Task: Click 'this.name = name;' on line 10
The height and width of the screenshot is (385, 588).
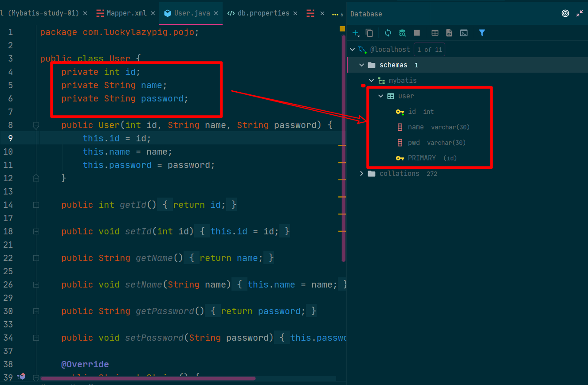Action: (127, 152)
